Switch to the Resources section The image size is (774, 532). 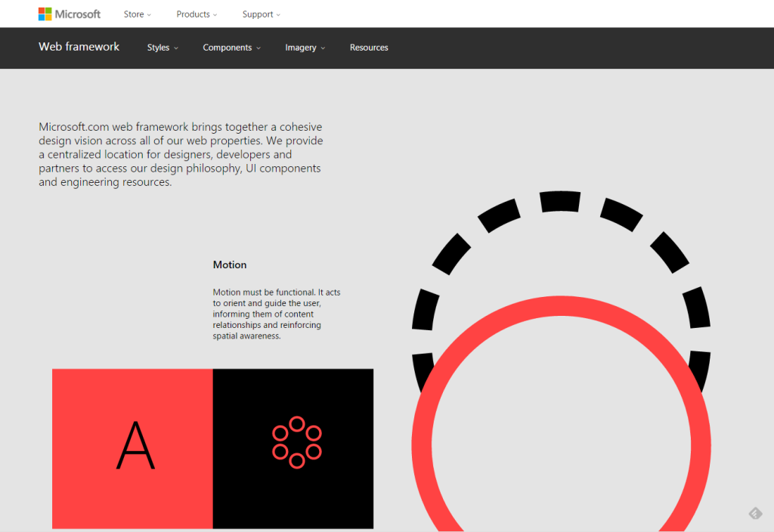[369, 48]
